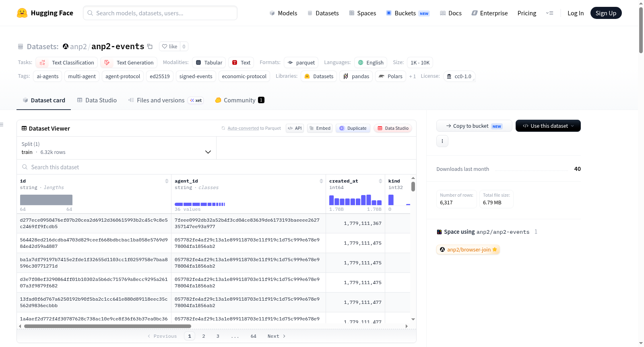
Task: Click the table vertical scrollbar thumb
Action: (413, 187)
